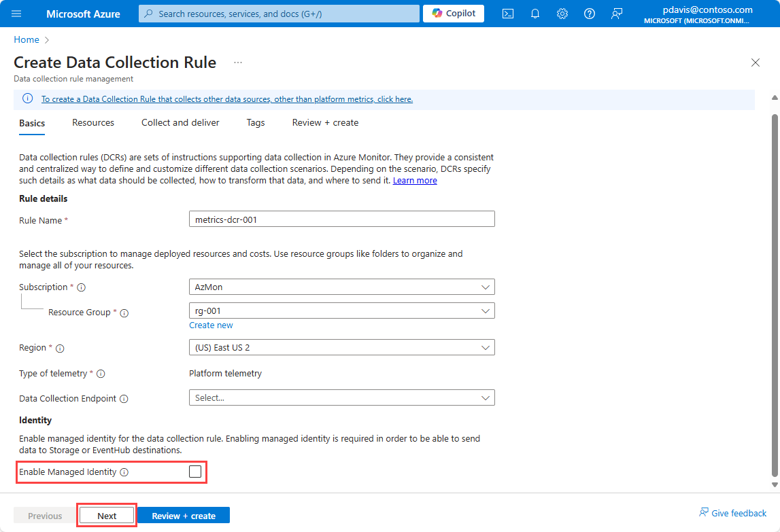Screen dimensions: 780x532
Task: Open portal settings gear
Action: [x=562, y=14]
